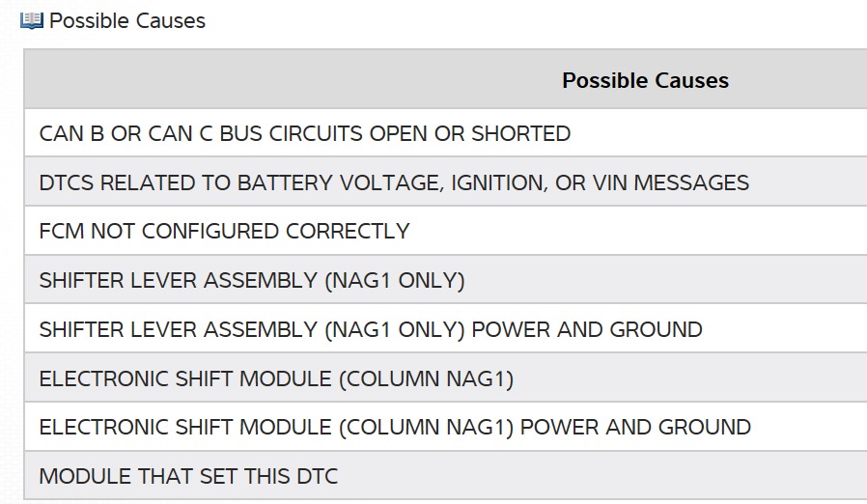Click the SHIFTER LEVER ASSEMBLY (NAG1 ONLY) row
The width and height of the screenshot is (867, 504).
pos(252,281)
